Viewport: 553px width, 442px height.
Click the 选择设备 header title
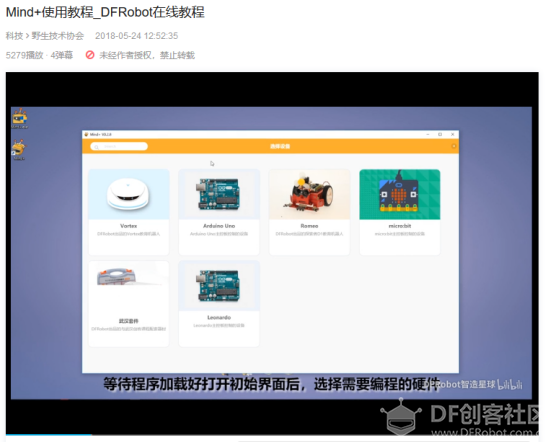pyautogui.click(x=280, y=146)
